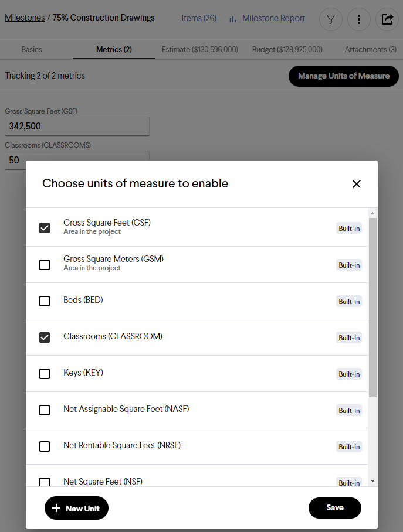Click scrollbar up arrow in units list

(x=372, y=213)
